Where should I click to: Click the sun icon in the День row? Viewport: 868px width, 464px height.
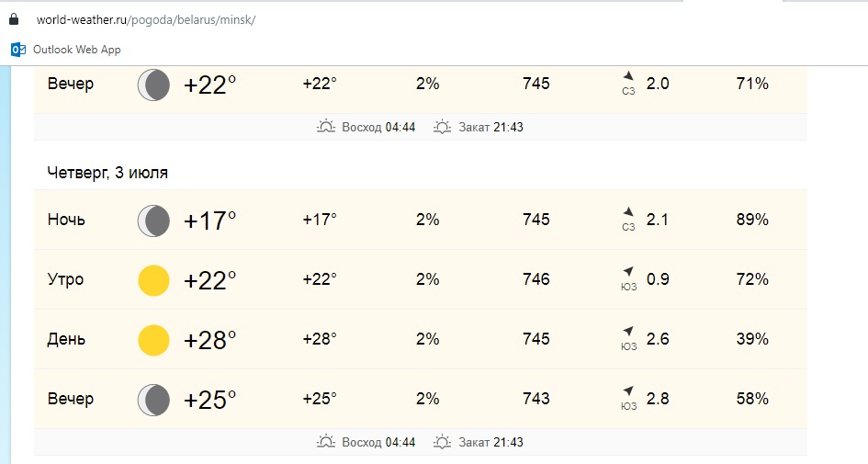[153, 340]
